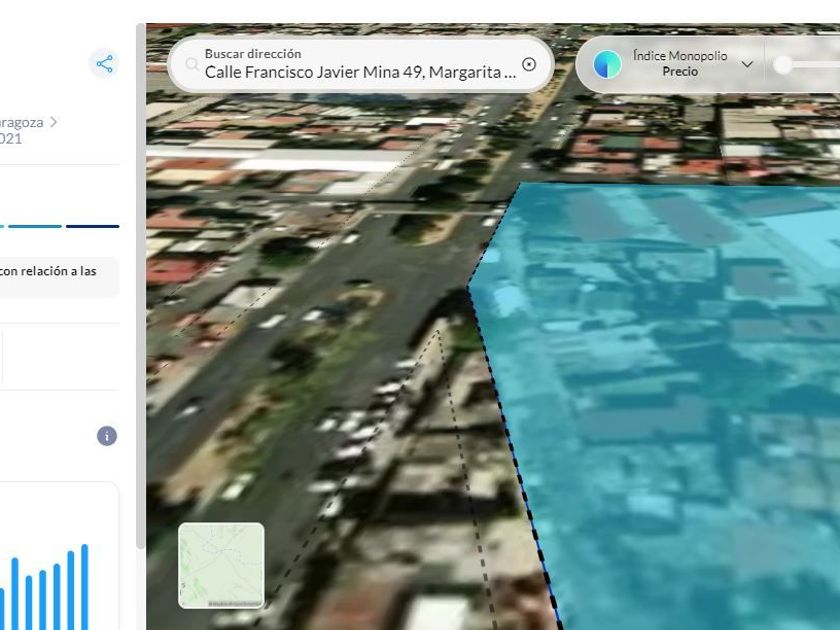Open the info icon above the bar chart
This screenshot has height=630, width=840.
(107, 436)
